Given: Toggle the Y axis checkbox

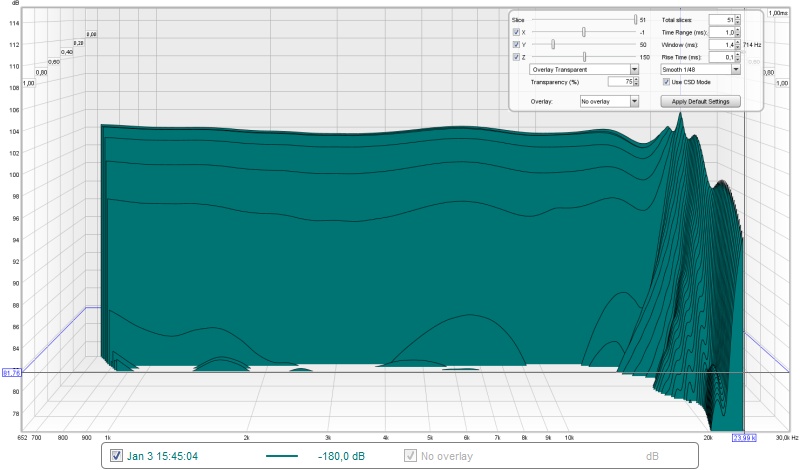Looking at the screenshot, I should (516, 44).
